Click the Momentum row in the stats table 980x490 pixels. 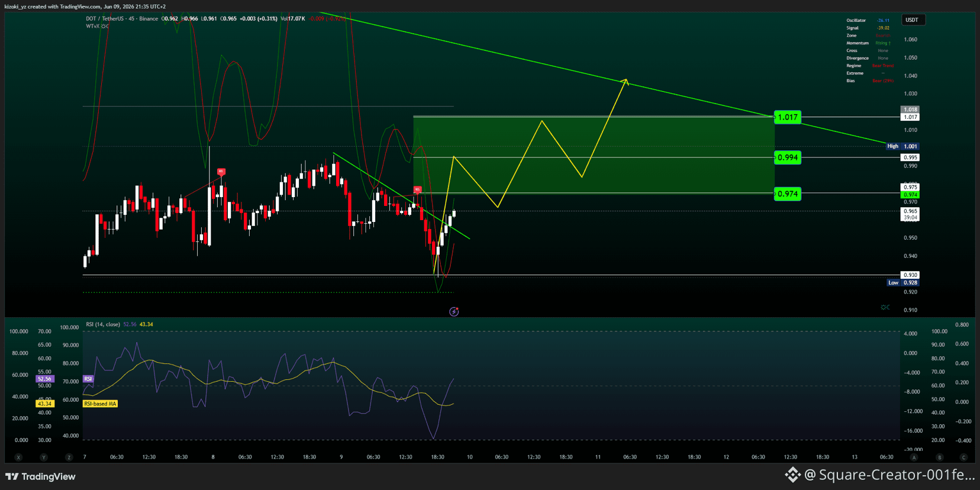pyautogui.click(x=870, y=43)
